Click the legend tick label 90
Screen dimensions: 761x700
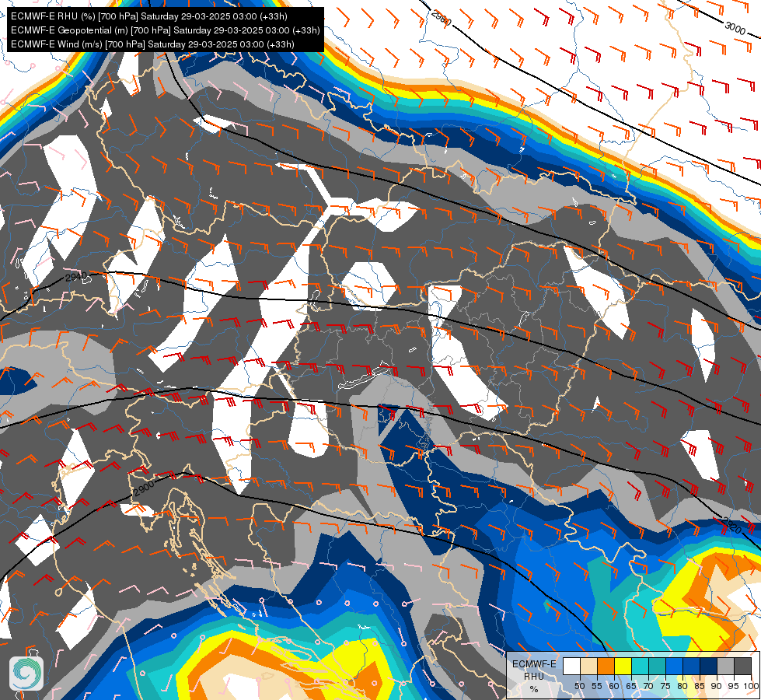pos(717,686)
